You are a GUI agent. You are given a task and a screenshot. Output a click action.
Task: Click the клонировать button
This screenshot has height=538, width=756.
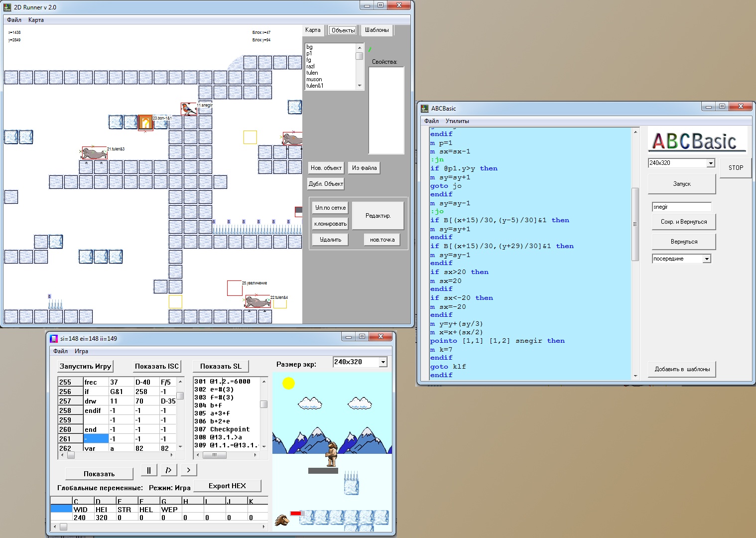(x=330, y=224)
